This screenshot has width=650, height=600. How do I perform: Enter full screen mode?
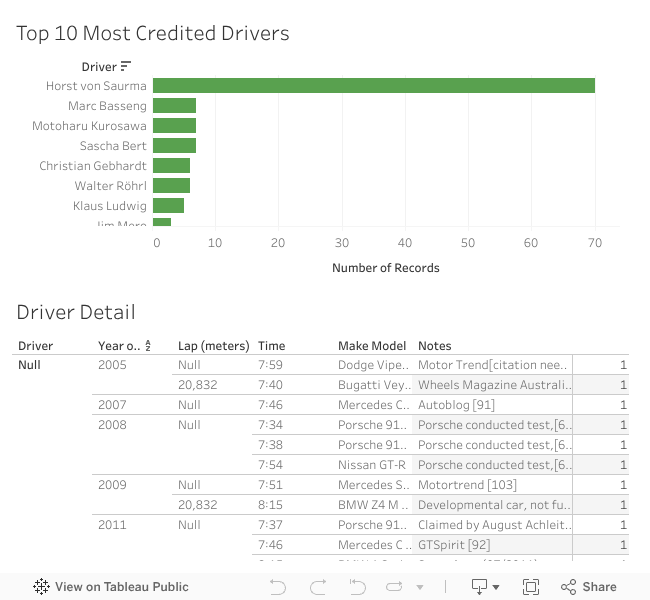531,587
